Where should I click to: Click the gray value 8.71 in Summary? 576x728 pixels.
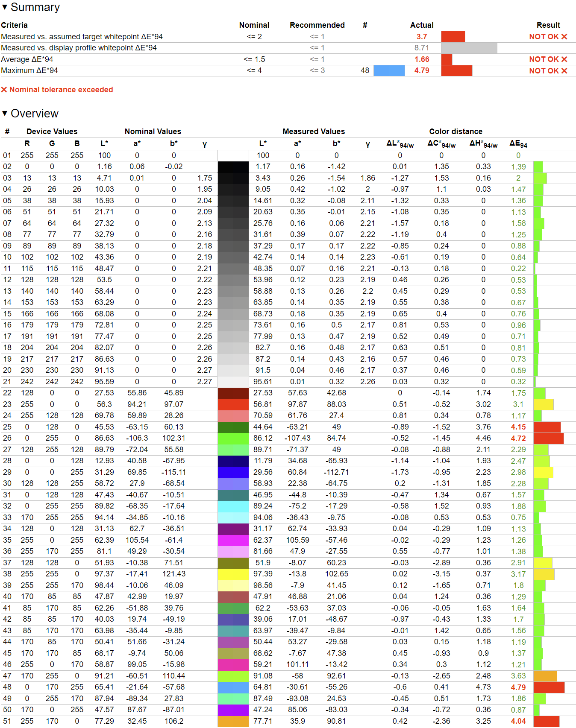click(x=422, y=48)
